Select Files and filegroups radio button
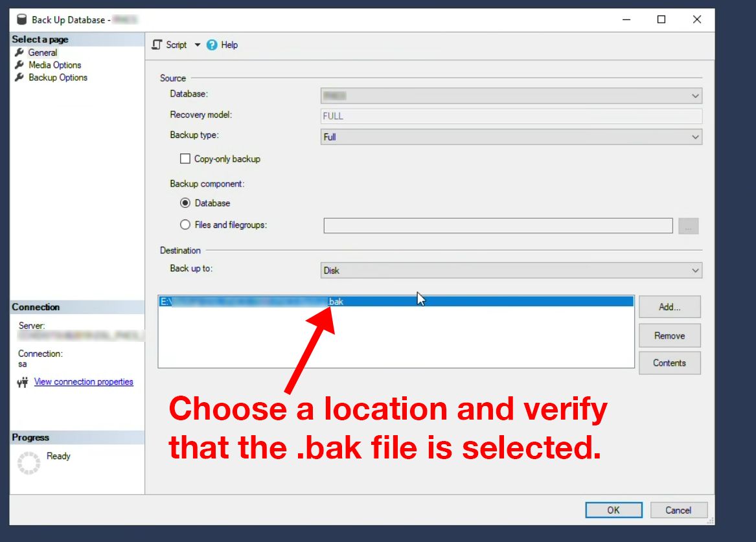Viewport: 756px width, 542px height. click(x=185, y=225)
